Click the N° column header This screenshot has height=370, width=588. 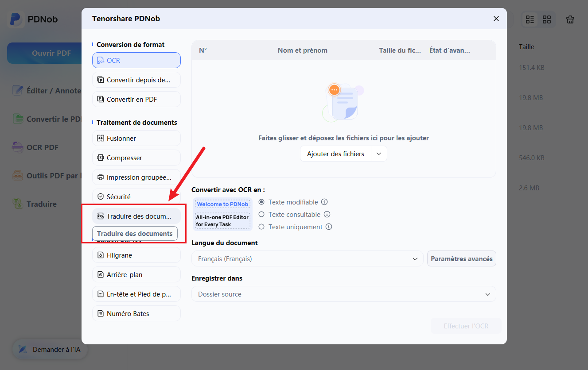pyautogui.click(x=203, y=50)
